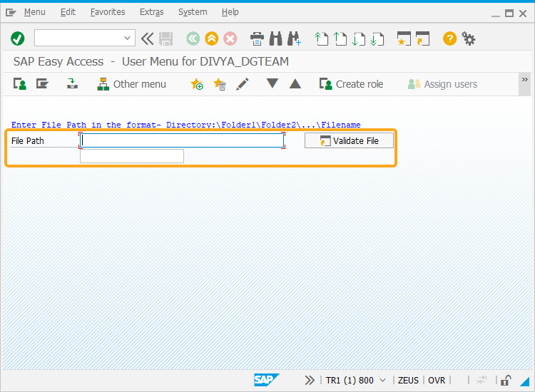Click the empty field below File Path
The image size is (535, 392).
pyautogui.click(x=132, y=156)
